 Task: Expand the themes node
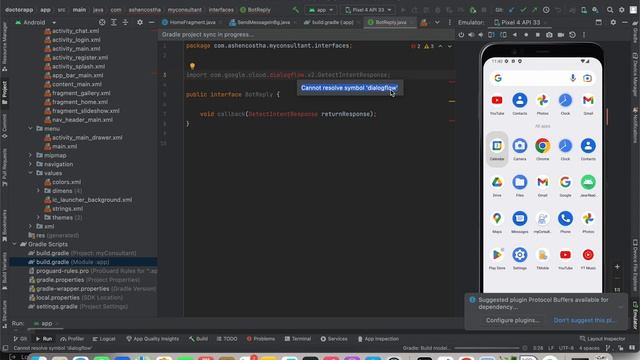(x=39, y=218)
